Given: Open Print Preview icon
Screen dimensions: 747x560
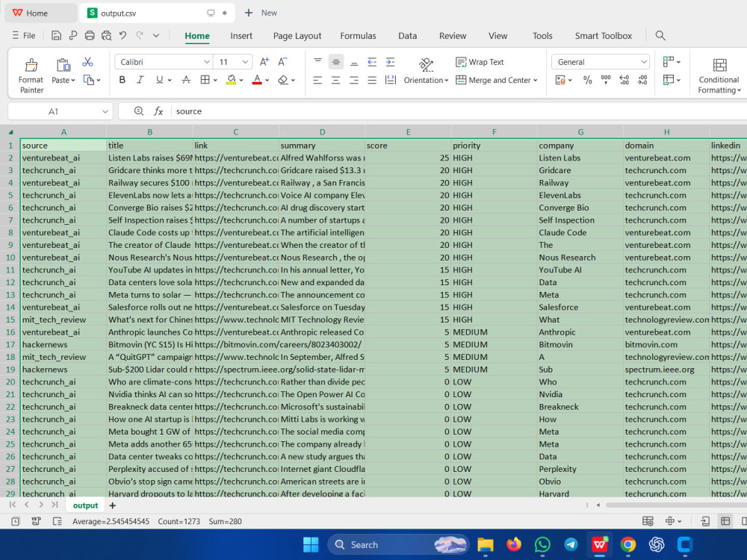Looking at the screenshot, I should (x=106, y=35).
